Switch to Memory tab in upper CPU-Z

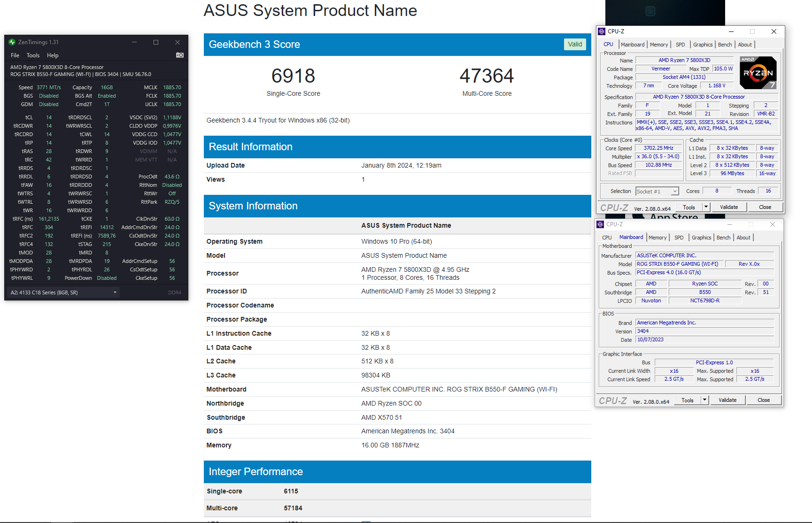659,45
